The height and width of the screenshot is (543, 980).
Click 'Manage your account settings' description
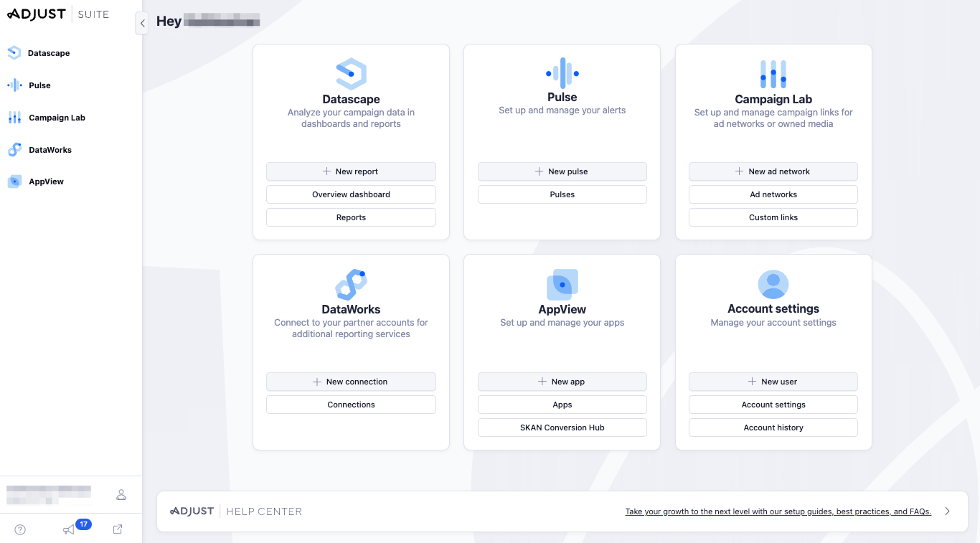(x=773, y=323)
